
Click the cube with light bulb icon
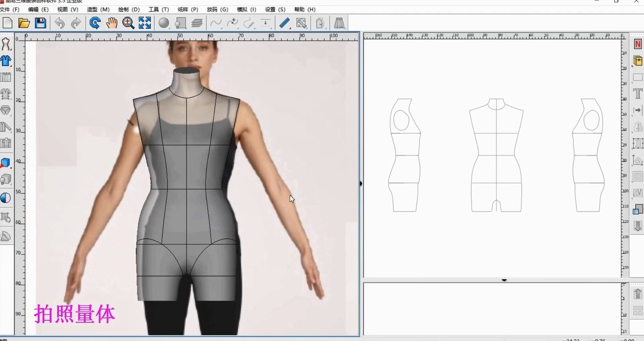point(6,179)
